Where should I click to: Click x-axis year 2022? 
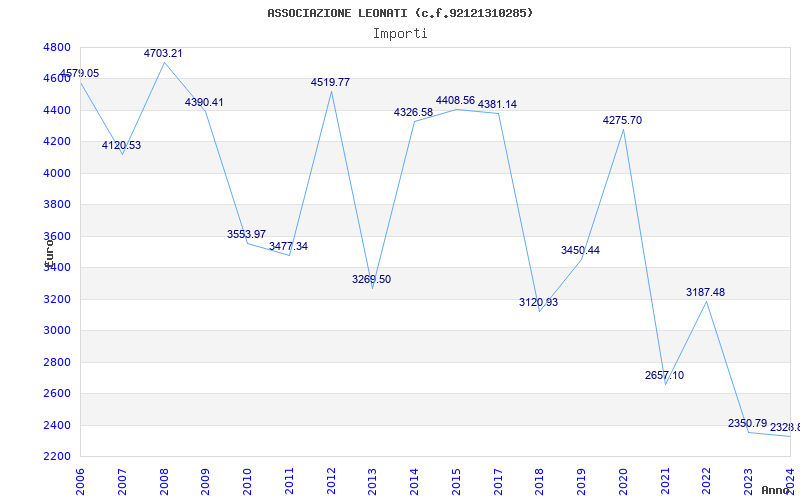tap(707, 482)
